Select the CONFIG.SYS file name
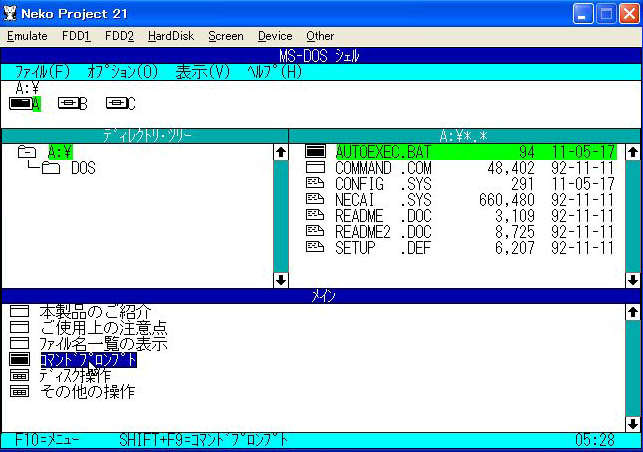643x452 pixels. tap(383, 184)
